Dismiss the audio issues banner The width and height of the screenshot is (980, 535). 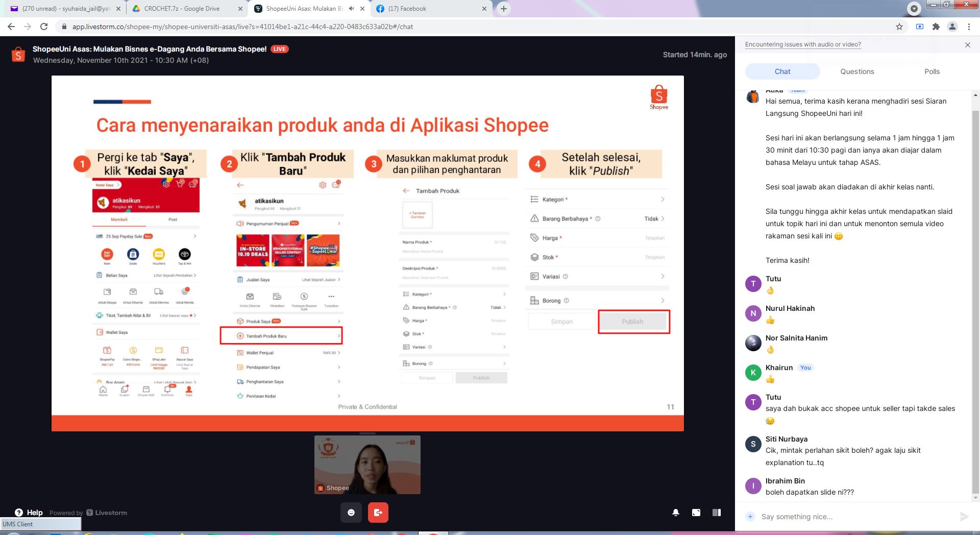coord(968,45)
